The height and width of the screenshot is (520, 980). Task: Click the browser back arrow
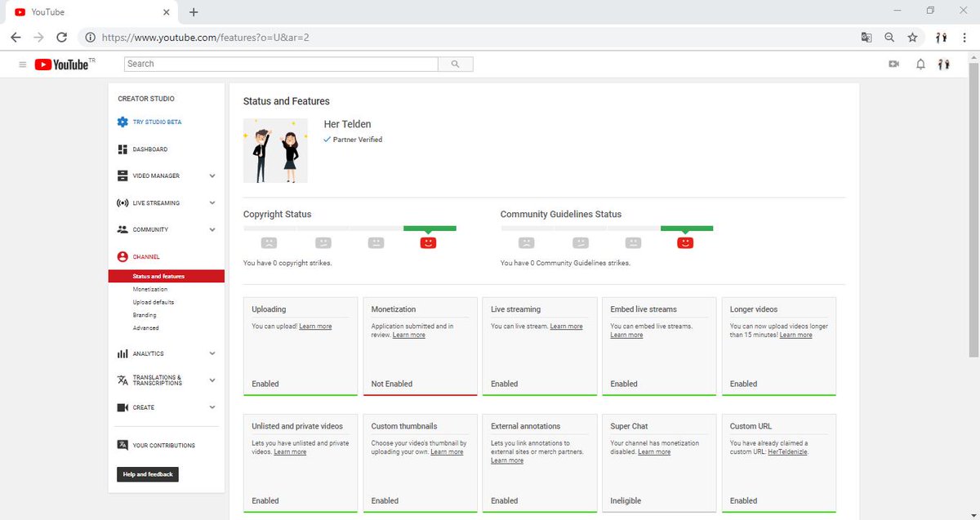pyautogui.click(x=16, y=38)
